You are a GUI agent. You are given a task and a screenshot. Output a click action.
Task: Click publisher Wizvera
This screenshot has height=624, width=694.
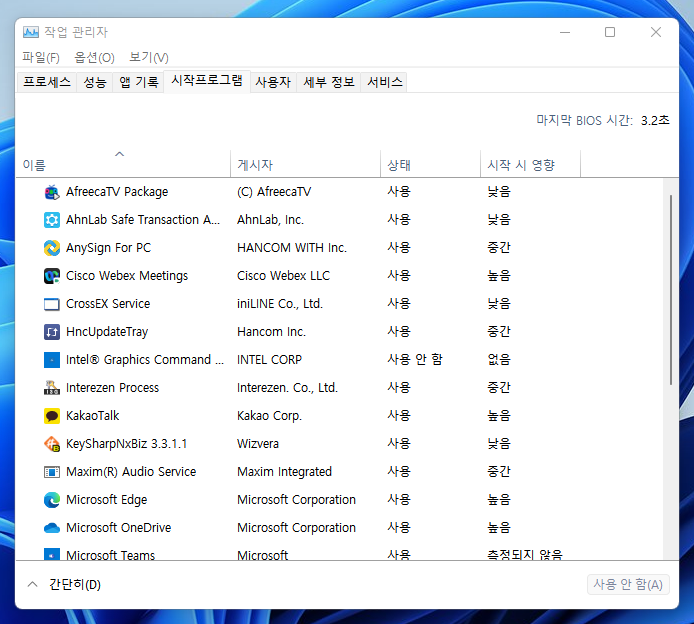click(258, 444)
